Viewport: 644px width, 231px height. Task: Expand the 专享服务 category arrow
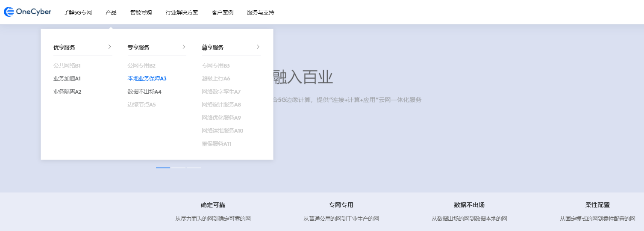[184, 47]
